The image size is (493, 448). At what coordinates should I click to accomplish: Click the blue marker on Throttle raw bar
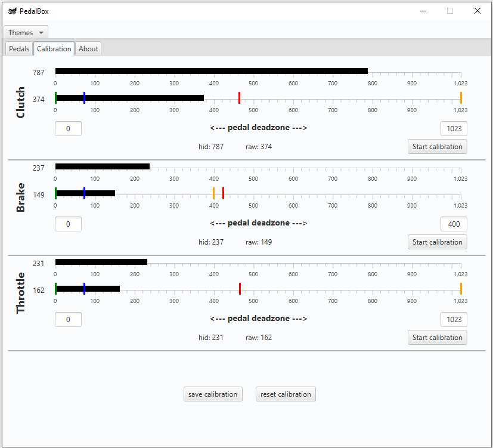(x=84, y=289)
